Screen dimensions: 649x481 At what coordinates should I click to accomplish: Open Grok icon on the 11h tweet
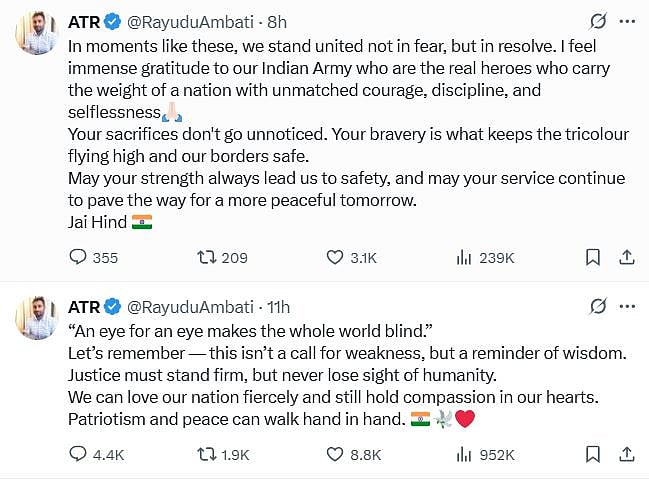[x=598, y=305]
